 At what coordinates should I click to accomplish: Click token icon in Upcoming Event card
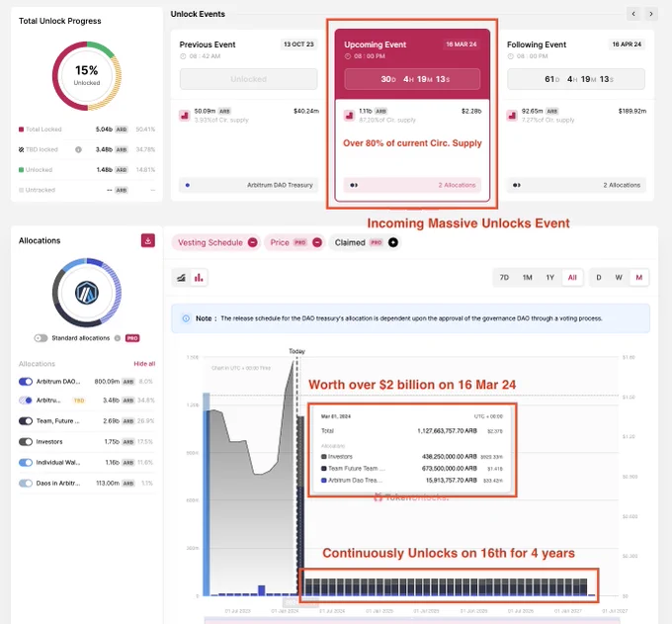click(x=350, y=116)
